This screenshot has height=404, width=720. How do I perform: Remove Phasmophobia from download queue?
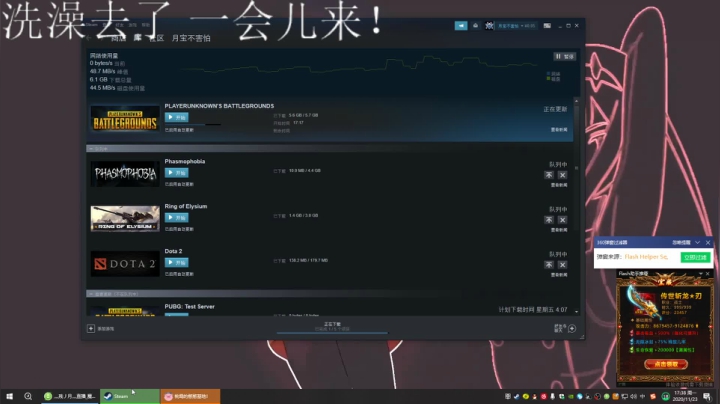pyautogui.click(x=562, y=175)
